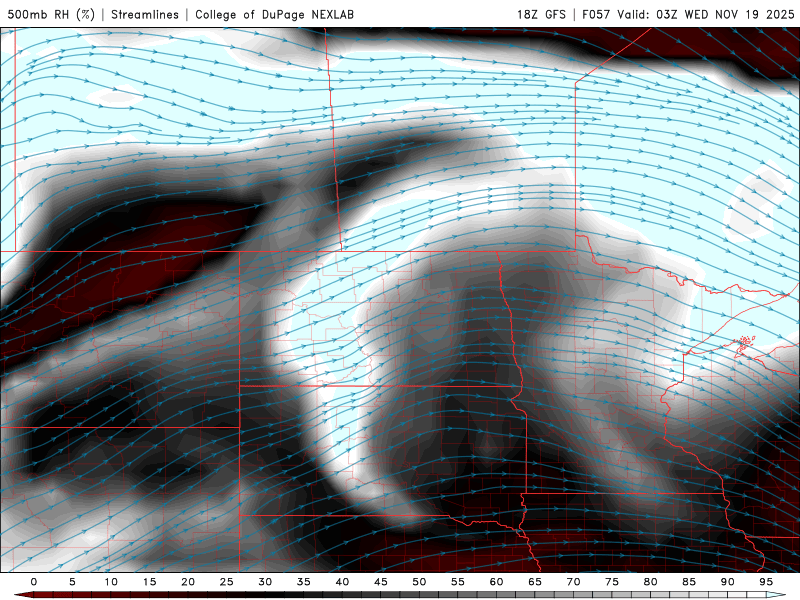Select the 40 value on color scale
Image resolution: width=800 pixels, height=600 pixels.
(342, 582)
